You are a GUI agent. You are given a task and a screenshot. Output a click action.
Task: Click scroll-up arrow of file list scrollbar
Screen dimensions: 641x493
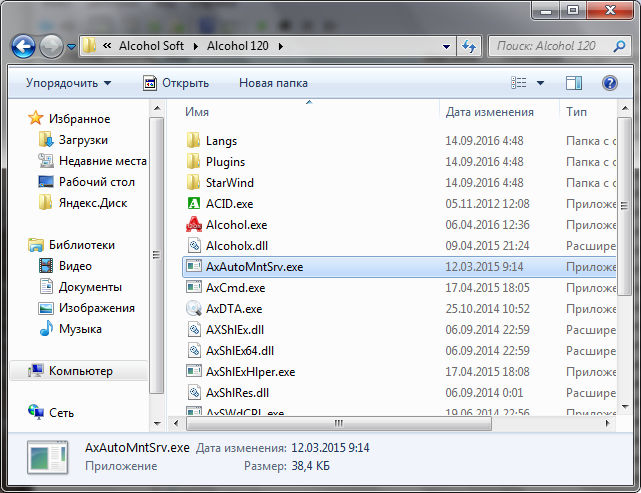625,108
